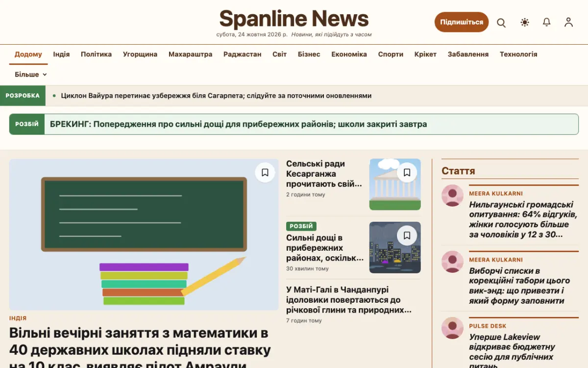Open the Світ section

point(280,54)
